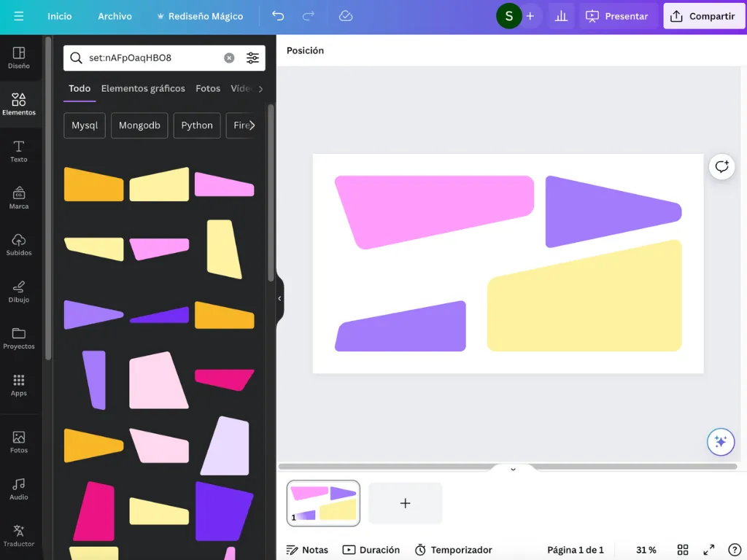
Task: Click the undo arrow icon
Action: 278,16
